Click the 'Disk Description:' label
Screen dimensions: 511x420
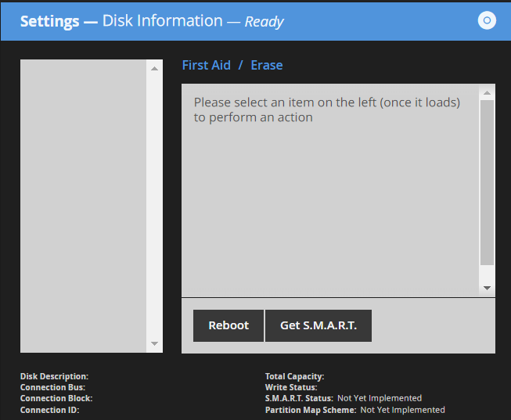click(x=54, y=376)
